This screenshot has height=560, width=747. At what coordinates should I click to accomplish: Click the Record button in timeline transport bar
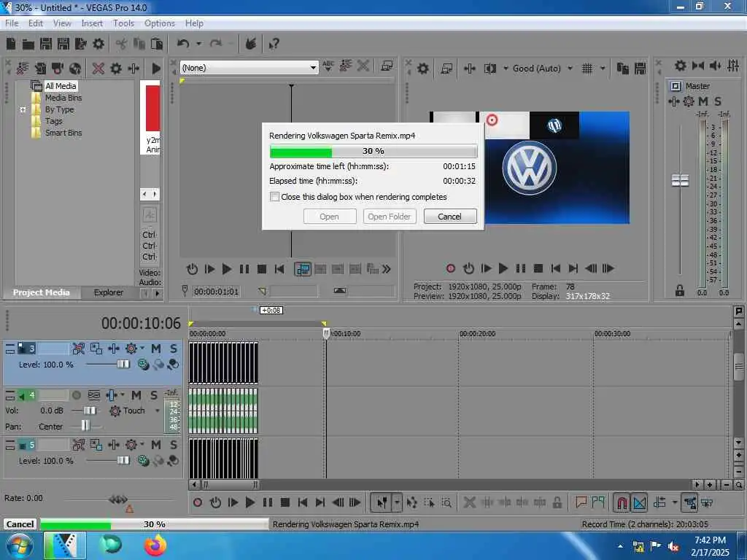(198, 502)
